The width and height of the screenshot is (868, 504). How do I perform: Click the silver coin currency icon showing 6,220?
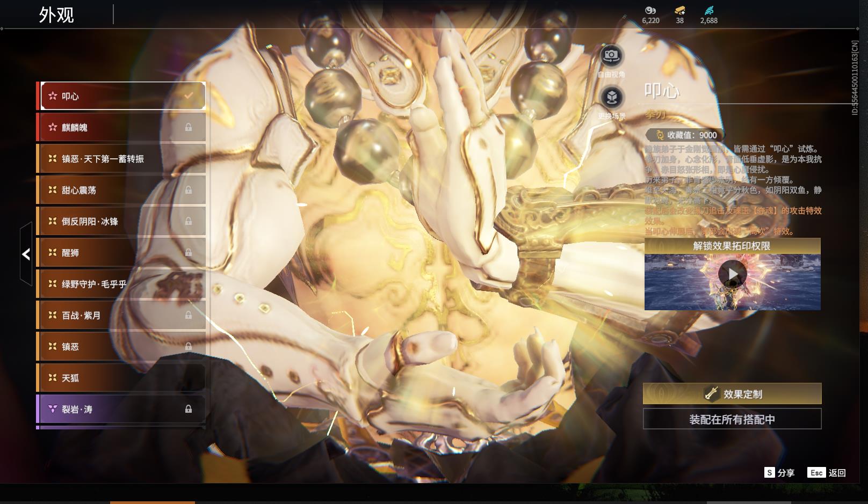point(650,10)
